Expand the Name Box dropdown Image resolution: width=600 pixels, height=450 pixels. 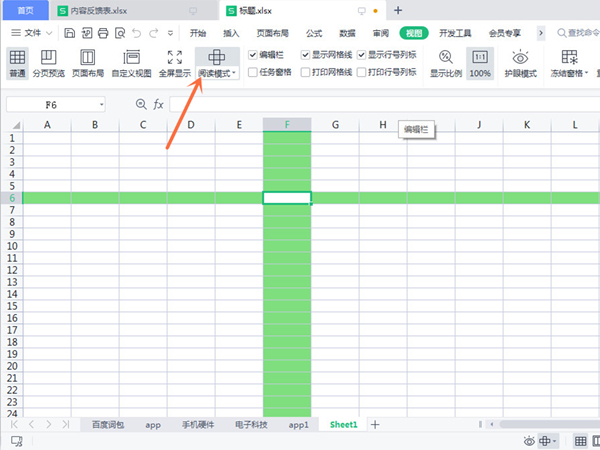101,104
